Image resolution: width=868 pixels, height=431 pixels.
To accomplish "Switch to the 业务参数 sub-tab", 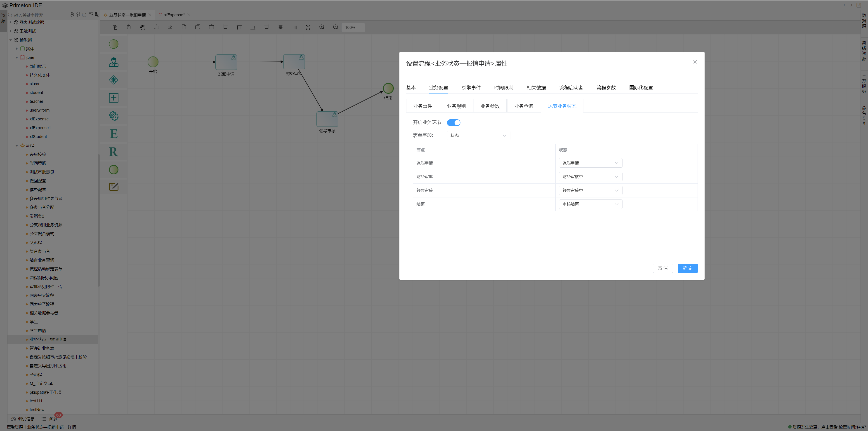I will click(x=490, y=106).
